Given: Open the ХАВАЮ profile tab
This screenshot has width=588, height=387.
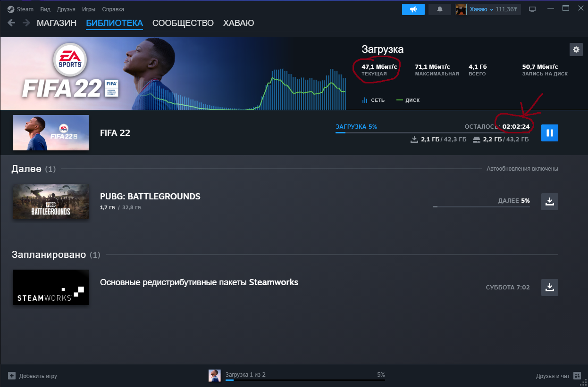Looking at the screenshot, I should [x=238, y=23].
